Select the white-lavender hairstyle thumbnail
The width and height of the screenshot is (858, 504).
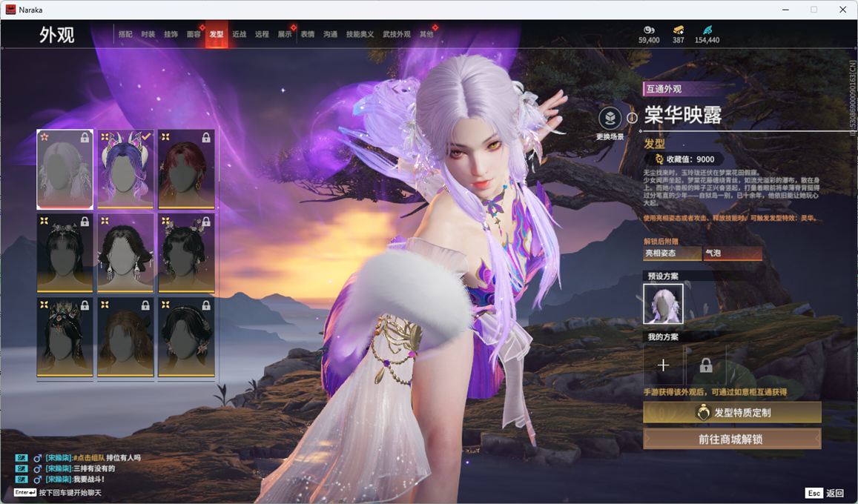click(x=65, y=170)
